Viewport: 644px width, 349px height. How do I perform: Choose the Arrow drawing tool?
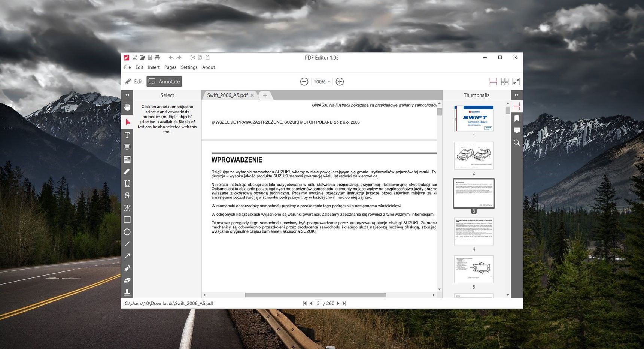tap(127, 256)
